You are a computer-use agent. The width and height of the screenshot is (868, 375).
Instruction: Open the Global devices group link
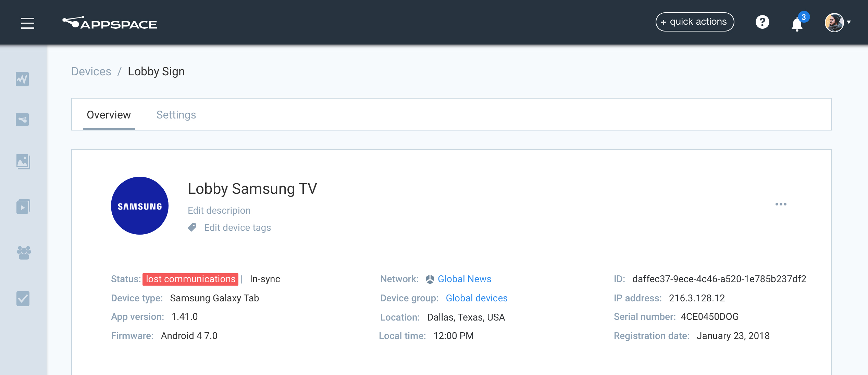[x=476, y=298]
